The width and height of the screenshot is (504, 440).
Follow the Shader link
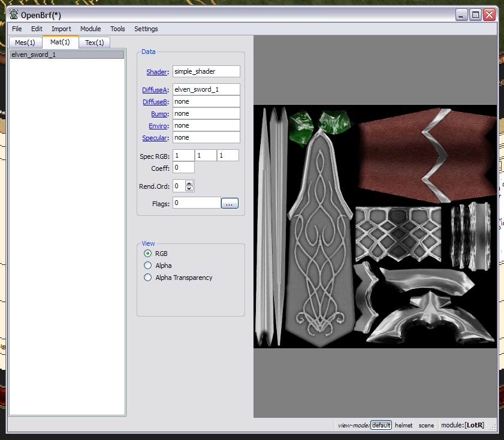coord(156,72)
